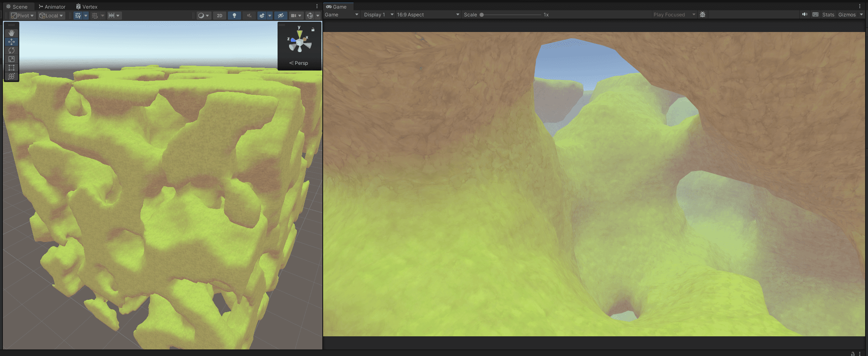Select the Rect transform tool

click(11, 68)
